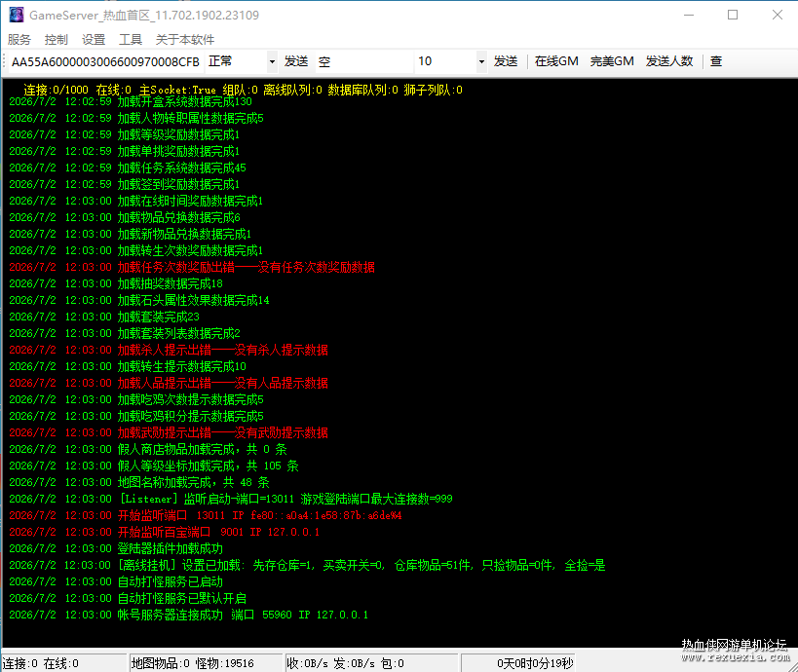Select the red 加载杀人提示出错 error line
The height and width of the screenshot is (672, 798).
[x=169, y=350]
